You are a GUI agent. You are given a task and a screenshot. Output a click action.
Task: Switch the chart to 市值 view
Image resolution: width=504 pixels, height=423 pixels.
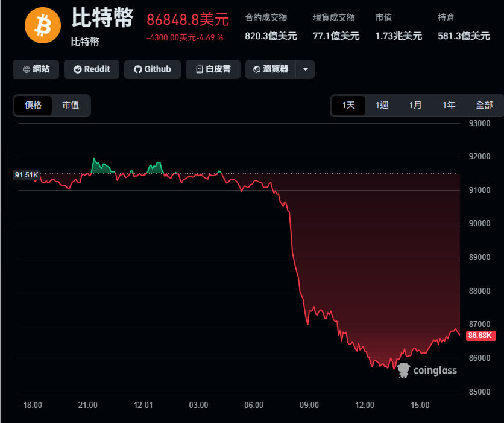point(71,105)
